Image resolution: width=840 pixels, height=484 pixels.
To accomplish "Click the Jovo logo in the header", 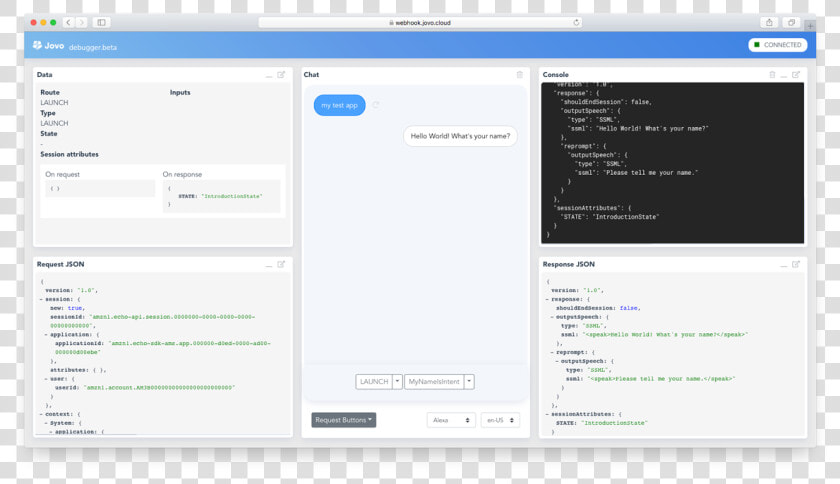I will click(x=48, y=46).
